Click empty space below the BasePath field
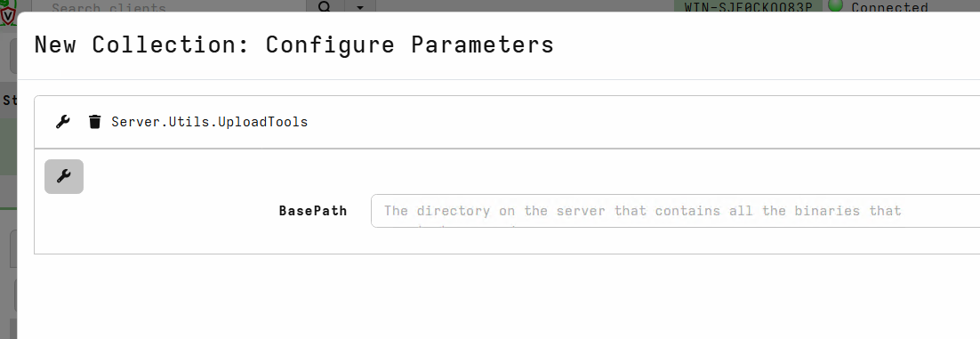980x339 pixels. click(x=507, y=241)
